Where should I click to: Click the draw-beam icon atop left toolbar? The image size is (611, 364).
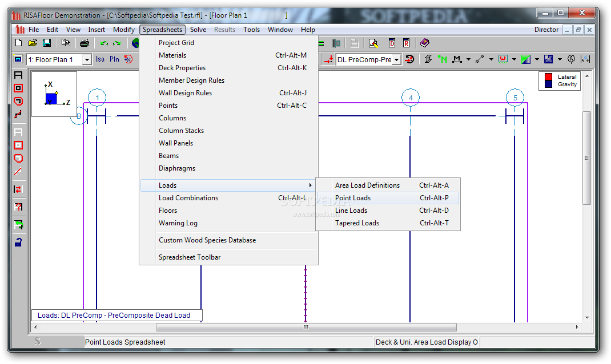click(x=18, y=75)
